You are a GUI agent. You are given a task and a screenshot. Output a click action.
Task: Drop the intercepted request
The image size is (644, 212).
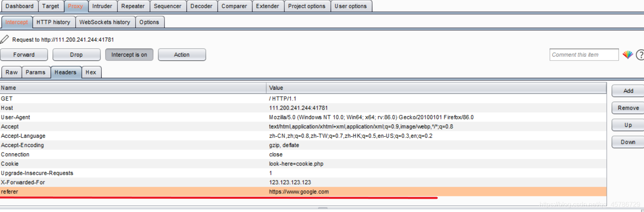pyautogui.click(x=76, y=55)
